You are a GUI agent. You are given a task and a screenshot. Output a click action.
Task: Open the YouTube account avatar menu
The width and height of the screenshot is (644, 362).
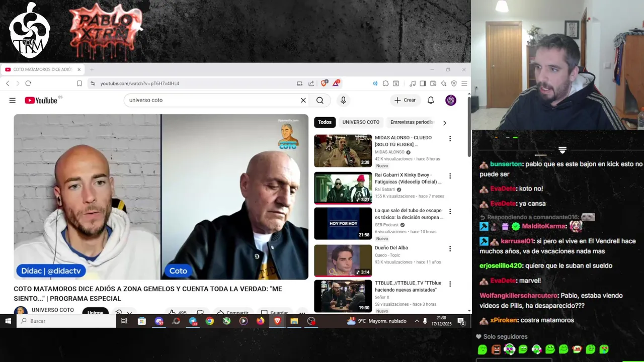coord(451,100)
